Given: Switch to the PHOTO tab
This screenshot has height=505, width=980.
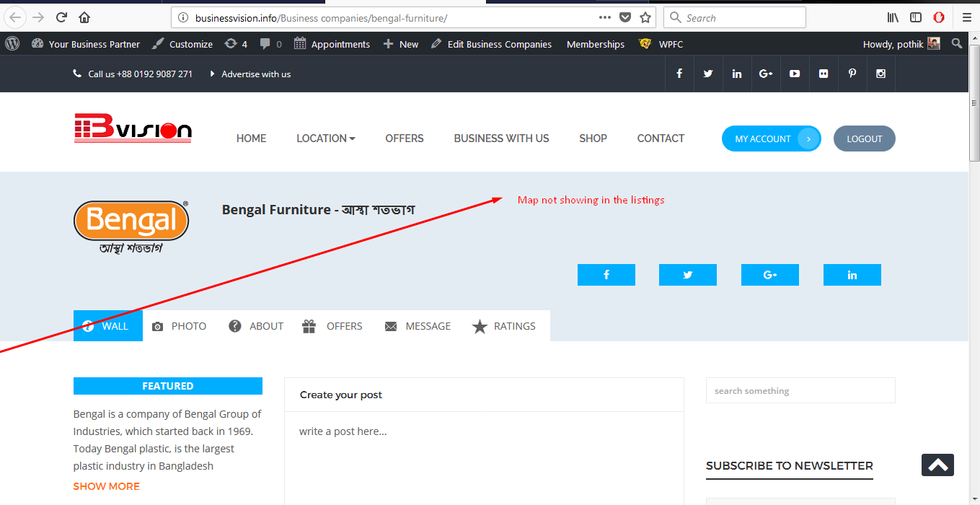Looking at the screenshot, I should pos(179,326).
